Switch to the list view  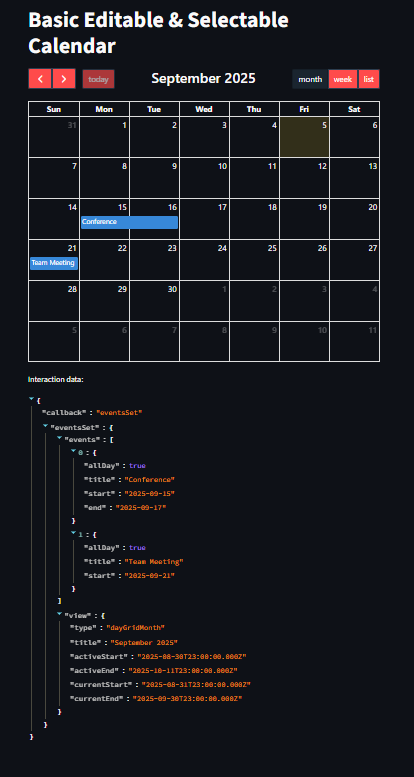click(x=369, y=79)
